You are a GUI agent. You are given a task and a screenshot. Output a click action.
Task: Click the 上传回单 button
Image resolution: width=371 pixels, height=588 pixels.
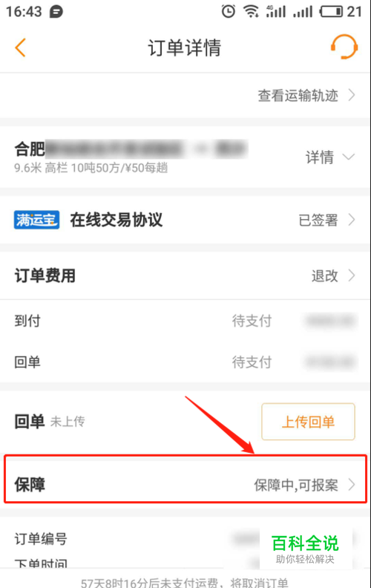tap(308, 422)
